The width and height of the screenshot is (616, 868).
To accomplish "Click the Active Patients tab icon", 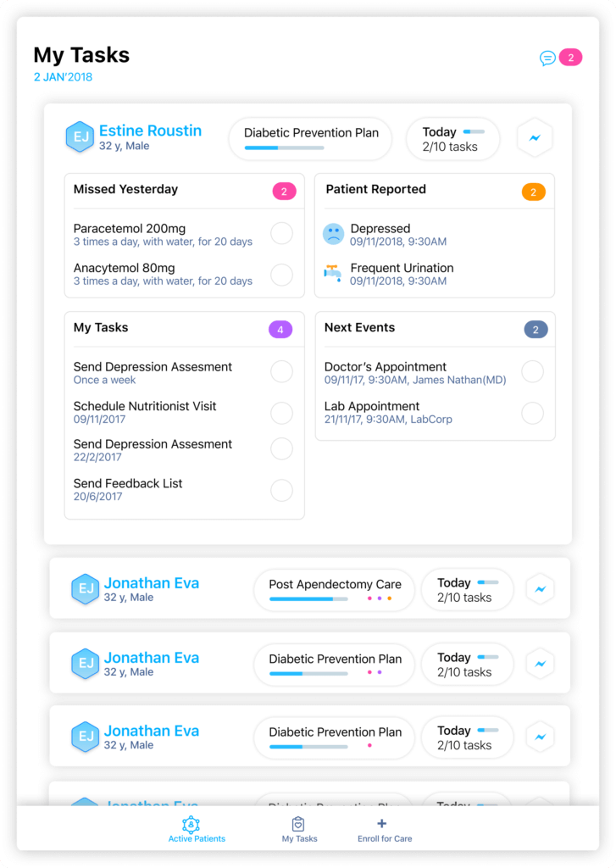I will 191,824.
